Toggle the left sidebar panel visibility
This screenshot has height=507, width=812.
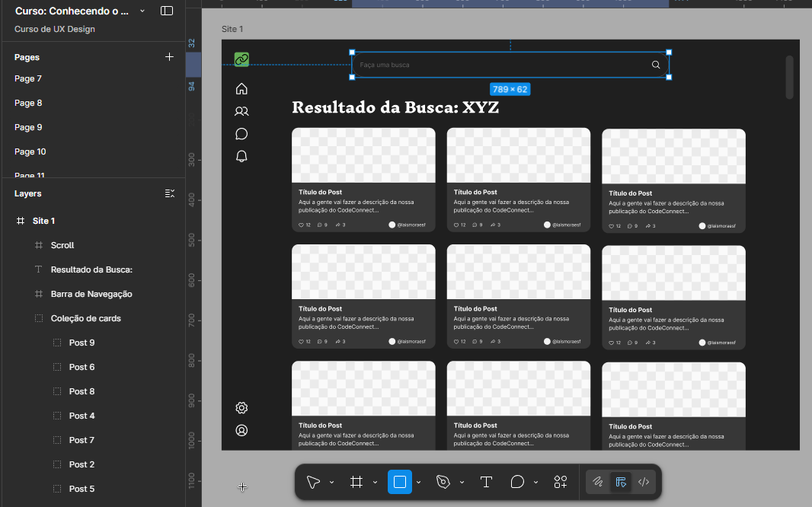tap(167, 11)
